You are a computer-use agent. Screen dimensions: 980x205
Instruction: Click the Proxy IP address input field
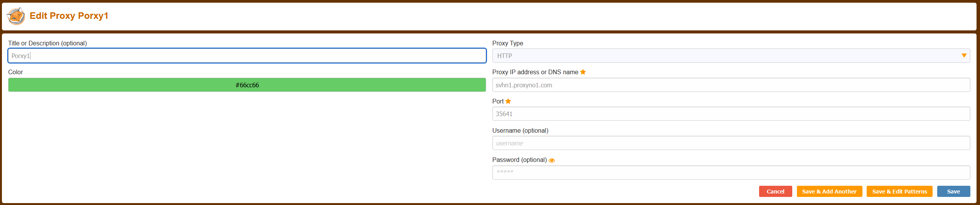[x=731, y=85]
